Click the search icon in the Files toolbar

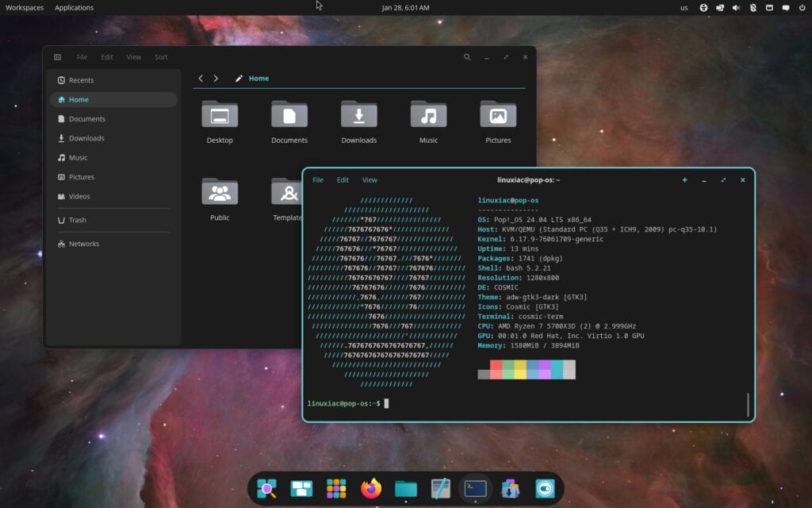click(x=467, y=57)
